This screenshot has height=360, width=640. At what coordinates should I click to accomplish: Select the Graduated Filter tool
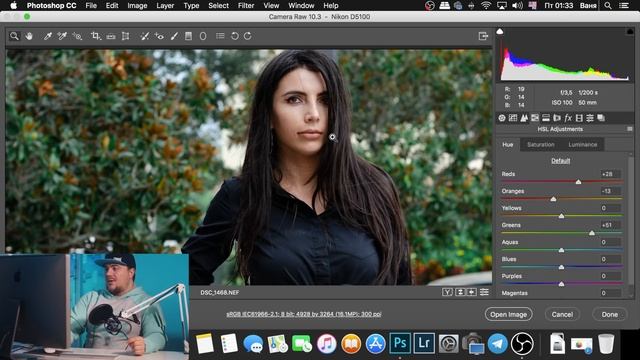pyautogui.click(x=188, y=36)
